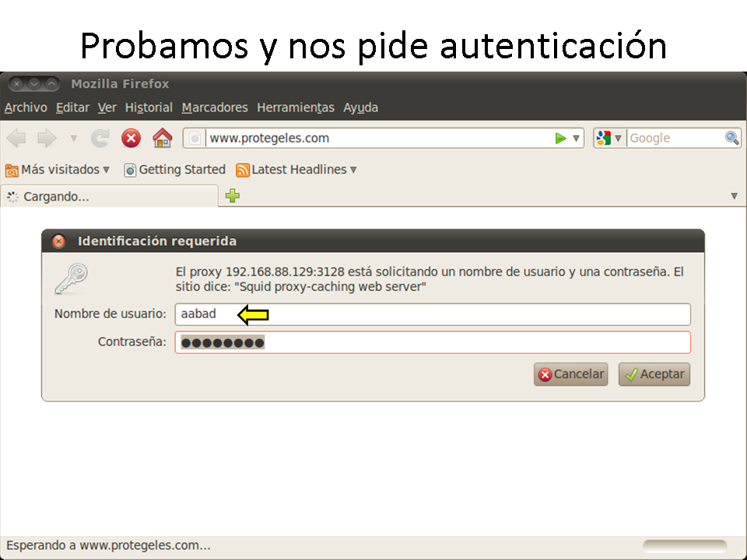Screen dimensions: 747x560
Task: Open a new tab with plus icon
Action: point(232,196)
